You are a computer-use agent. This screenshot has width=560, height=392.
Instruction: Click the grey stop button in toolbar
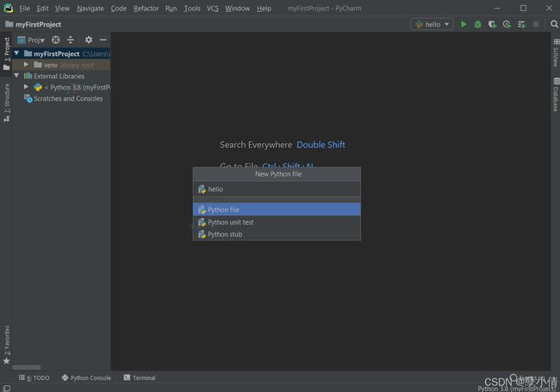coord(536,24)
